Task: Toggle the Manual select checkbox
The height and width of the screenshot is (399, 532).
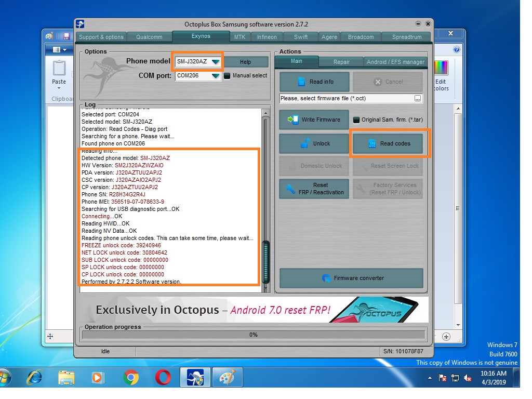Action: (227, 76)
